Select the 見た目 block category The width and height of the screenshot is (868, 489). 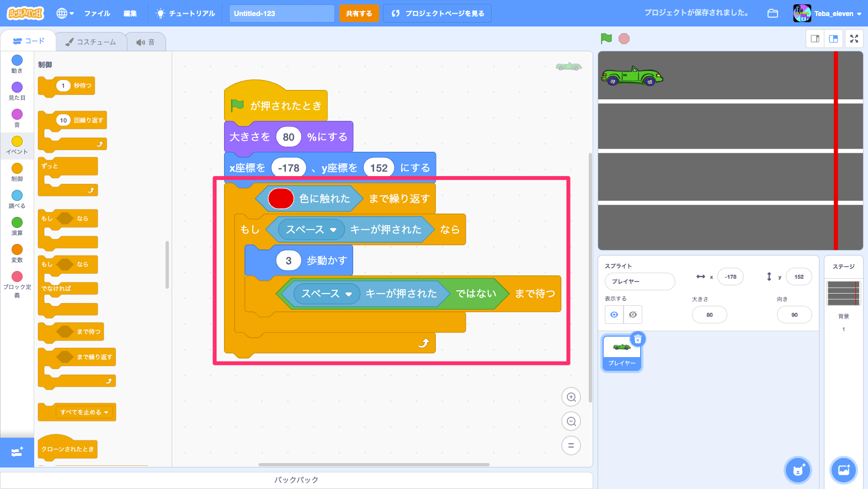[17, 91]
